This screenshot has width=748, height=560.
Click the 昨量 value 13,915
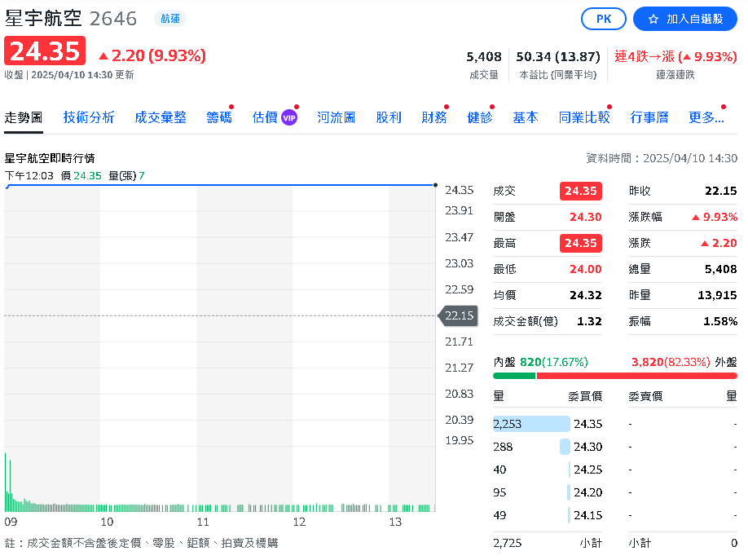pos(717,296)
